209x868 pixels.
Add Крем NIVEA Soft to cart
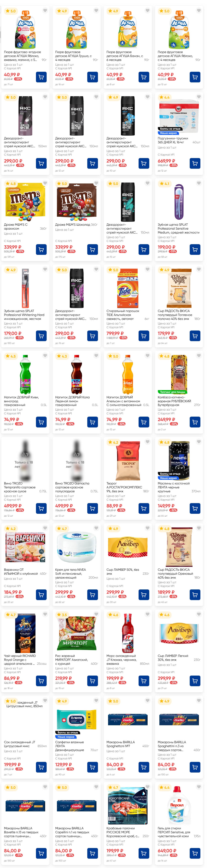[x=93, y=595]
